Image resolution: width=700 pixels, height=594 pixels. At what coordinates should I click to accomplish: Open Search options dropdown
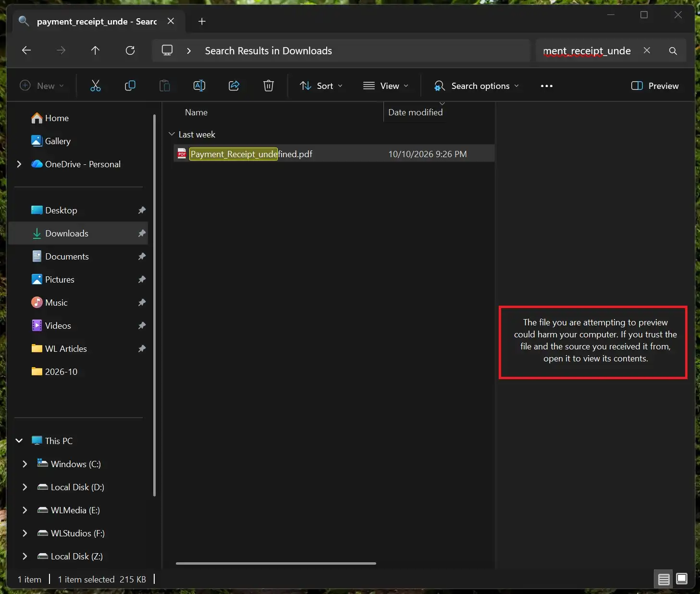point(477,86)
